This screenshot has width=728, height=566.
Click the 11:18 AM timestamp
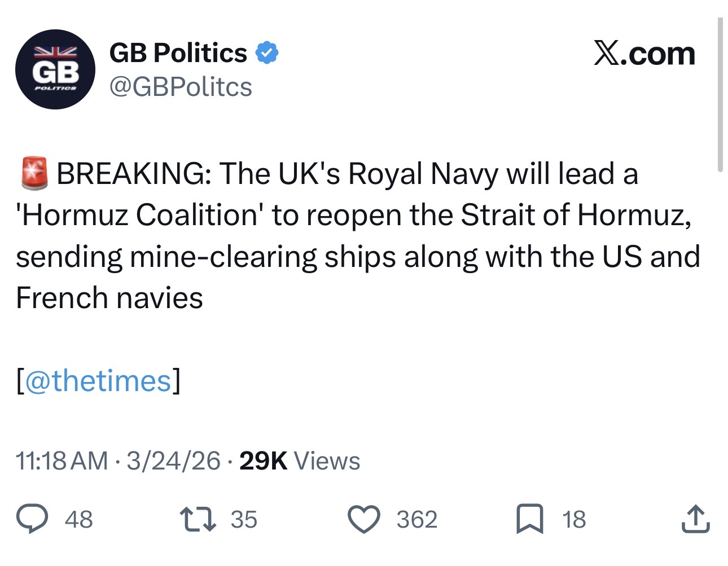(62, 461)
